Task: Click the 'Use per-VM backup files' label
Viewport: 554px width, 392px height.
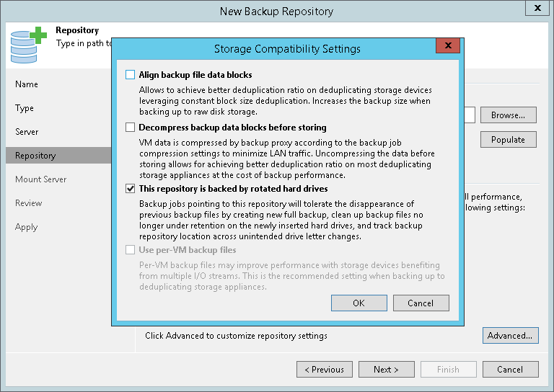Action: coord(188,250)
